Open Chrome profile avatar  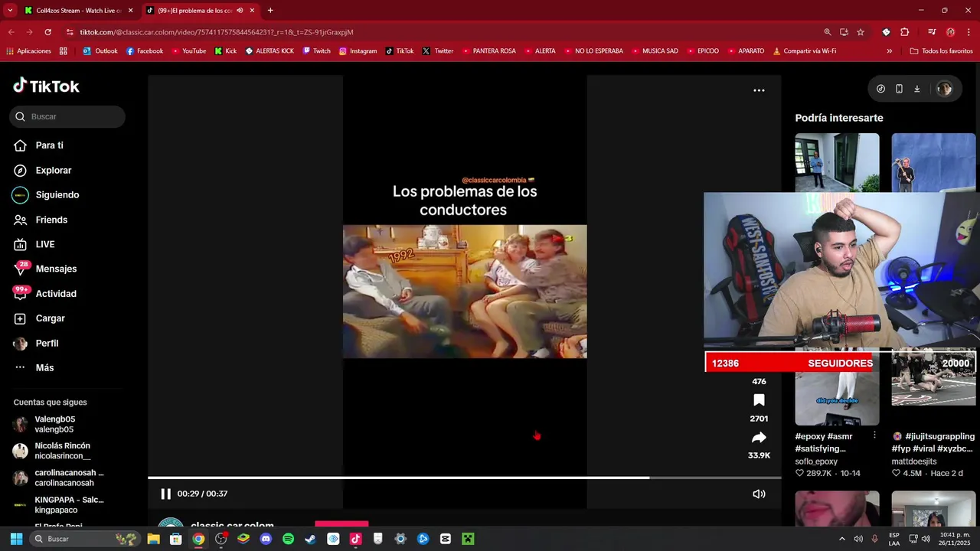coord(950,32)
